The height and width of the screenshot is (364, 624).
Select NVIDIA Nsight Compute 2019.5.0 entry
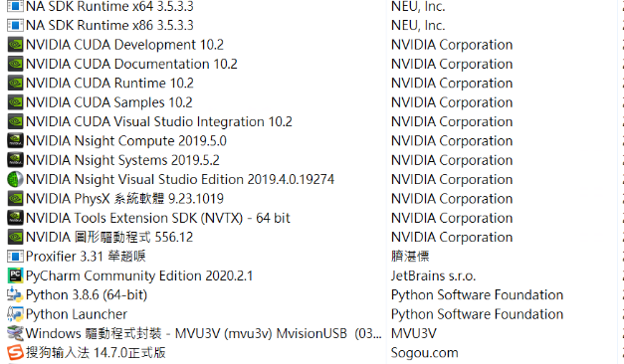(x=126, y=140)
